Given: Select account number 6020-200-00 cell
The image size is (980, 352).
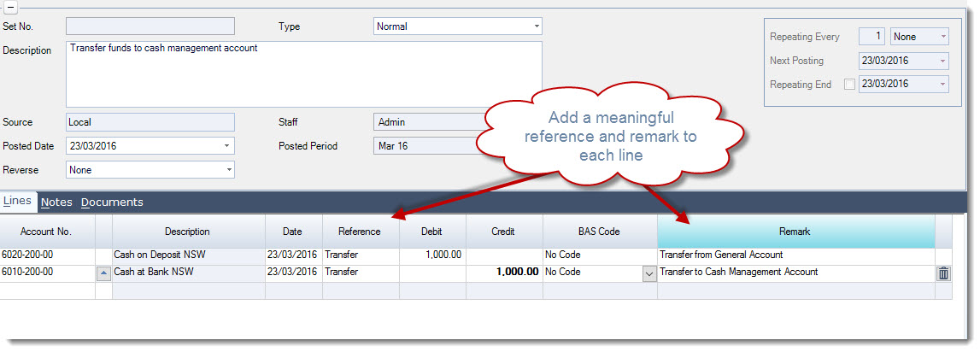Looking at the screenshot, I should coord(47,255).
